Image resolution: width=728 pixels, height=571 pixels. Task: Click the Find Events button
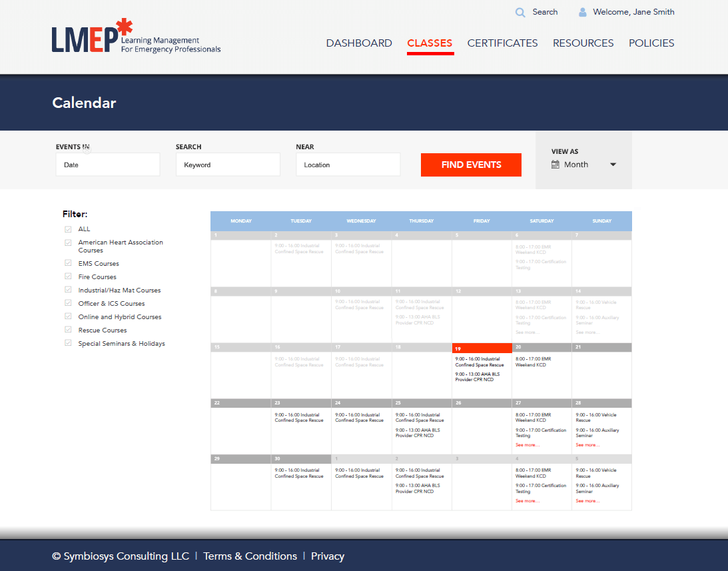[x=472, y=165]
